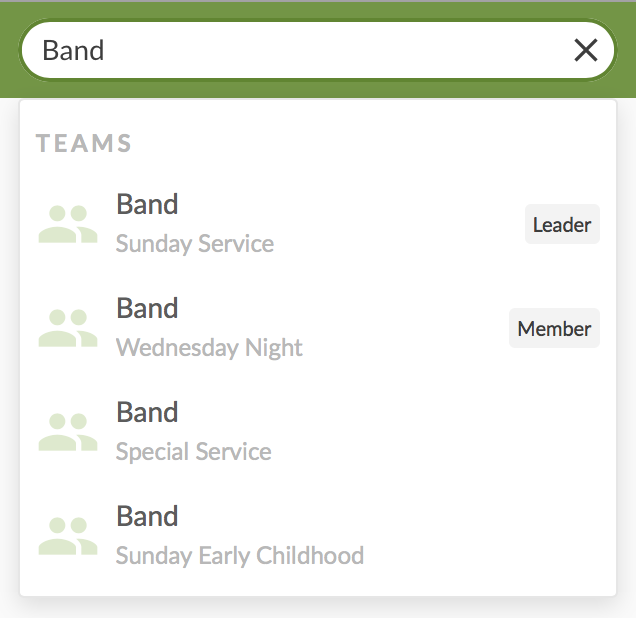Viewport: 636px width, 618px height.
Task: Click the TEAMS section header
Action: pos(84,143)
